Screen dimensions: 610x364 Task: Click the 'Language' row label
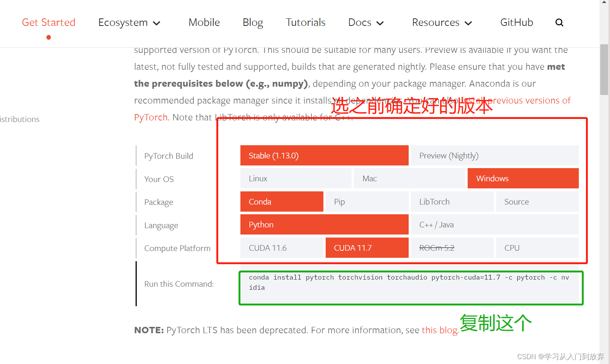click(161, 226)
